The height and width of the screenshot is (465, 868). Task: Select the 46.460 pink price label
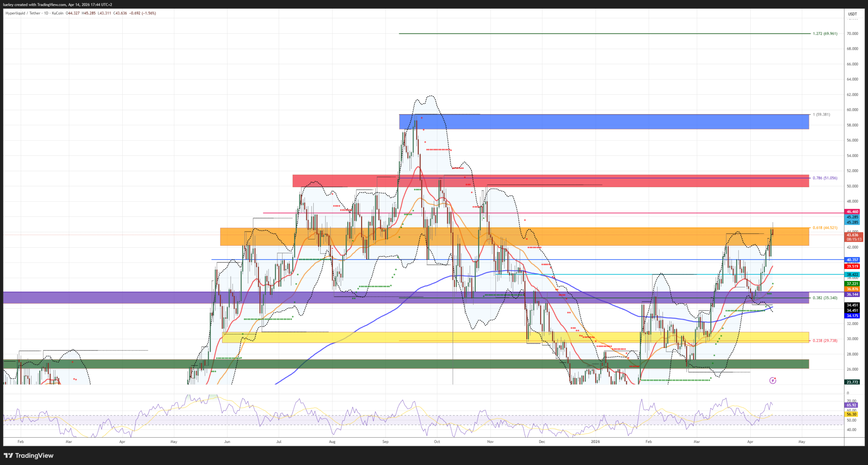[x=852, y=212]
